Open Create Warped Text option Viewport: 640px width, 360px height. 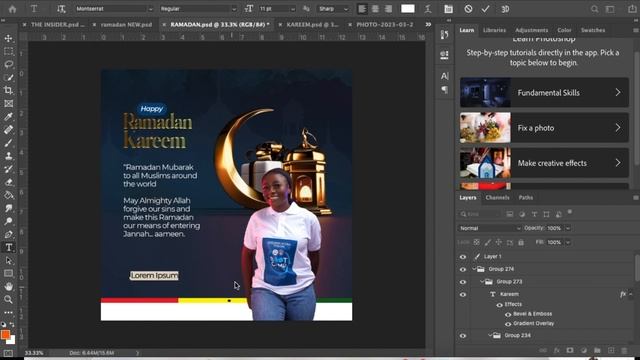[x=428, y=9]
